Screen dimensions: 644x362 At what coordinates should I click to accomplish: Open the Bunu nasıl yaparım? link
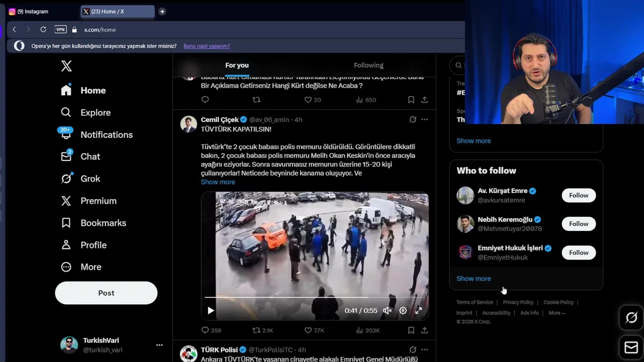click(207, 46)
